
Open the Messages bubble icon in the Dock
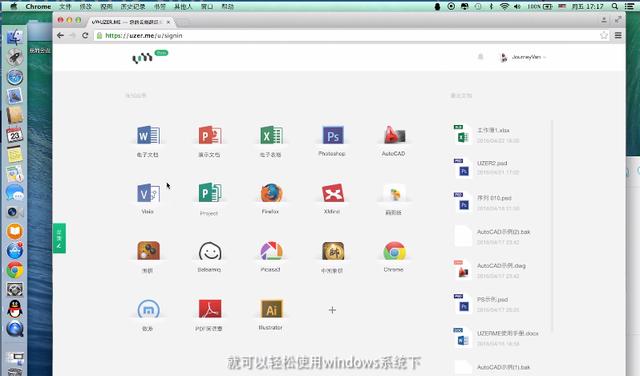[15, 193]
